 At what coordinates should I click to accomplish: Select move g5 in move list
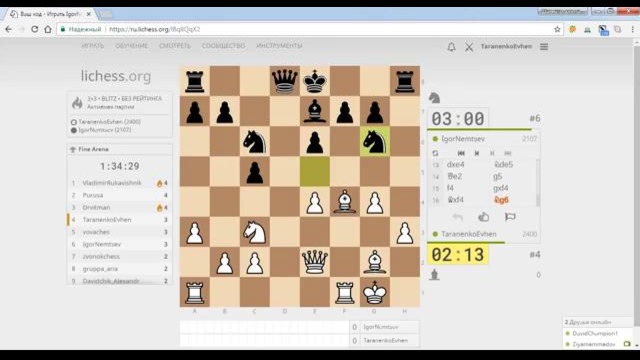coord(498,176)
